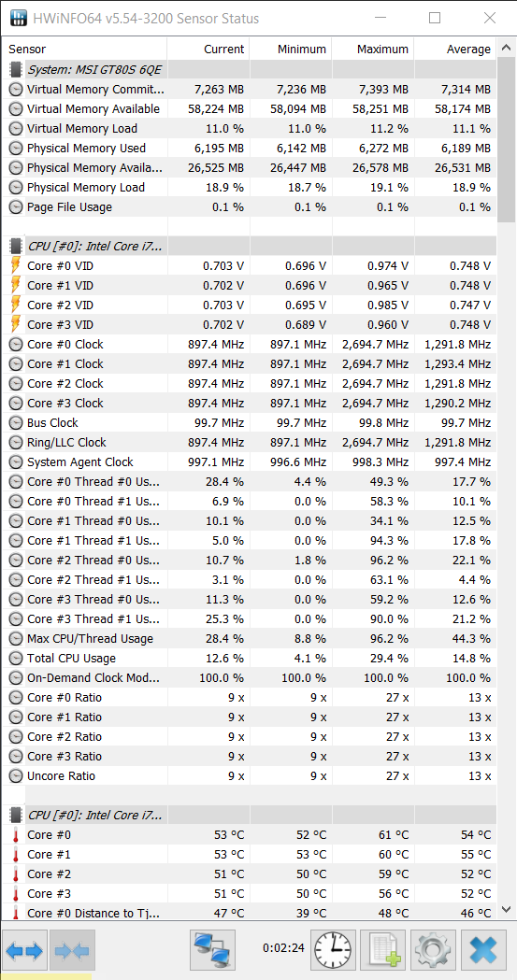
Task: Open the network monitoring computers icon
Action: point(212,951)
